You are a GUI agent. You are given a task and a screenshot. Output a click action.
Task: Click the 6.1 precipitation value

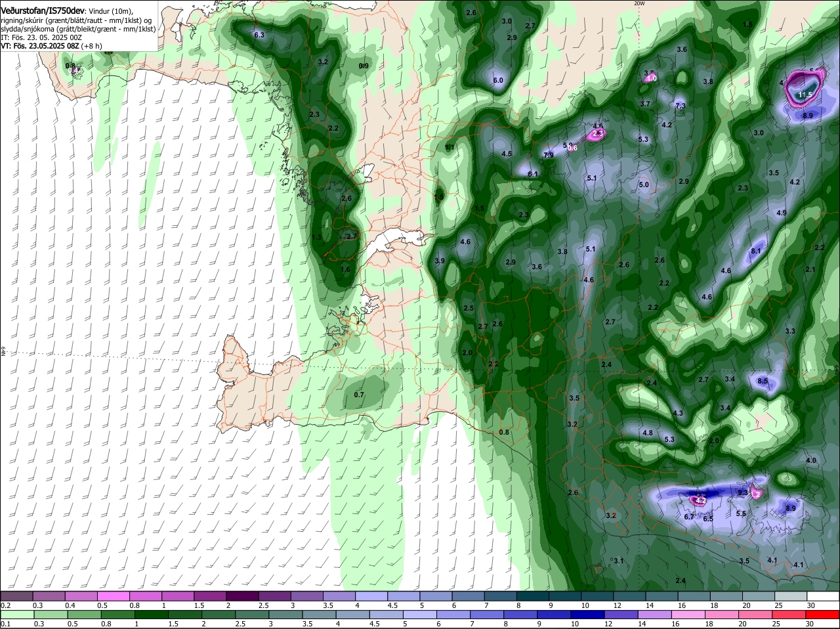[x=533, y=174]
